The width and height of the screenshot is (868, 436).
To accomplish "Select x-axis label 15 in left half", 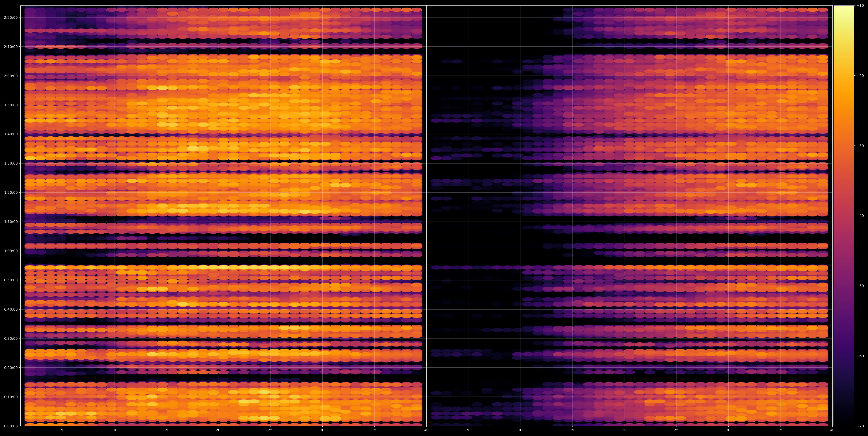I will click(166, 430).
